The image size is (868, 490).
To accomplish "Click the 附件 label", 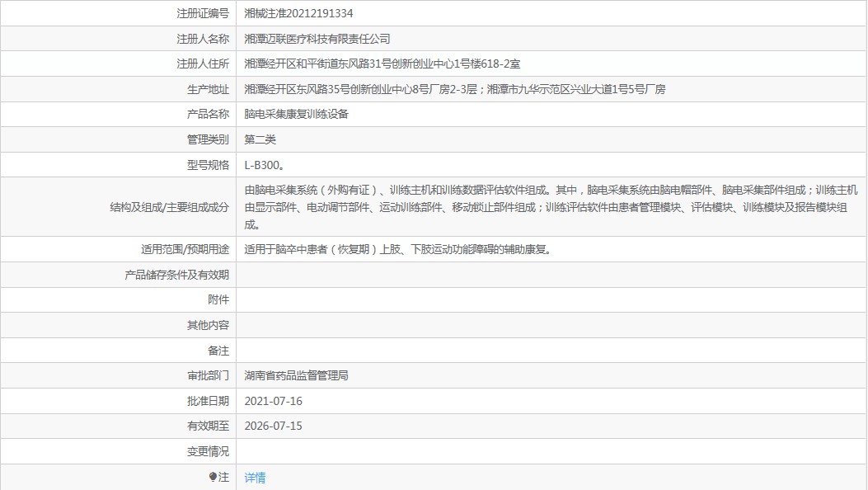I will click(x=218, y=299).
